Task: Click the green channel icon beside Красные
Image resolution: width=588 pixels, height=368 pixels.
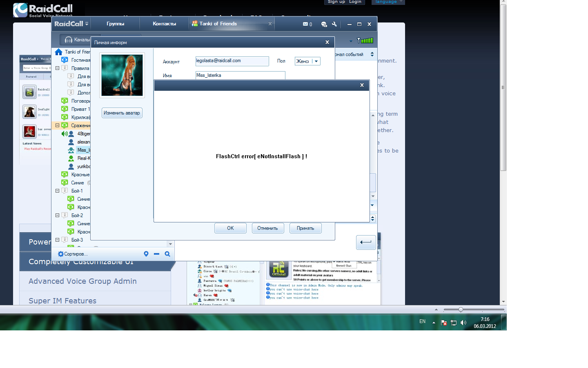Action: pos(65,175)
